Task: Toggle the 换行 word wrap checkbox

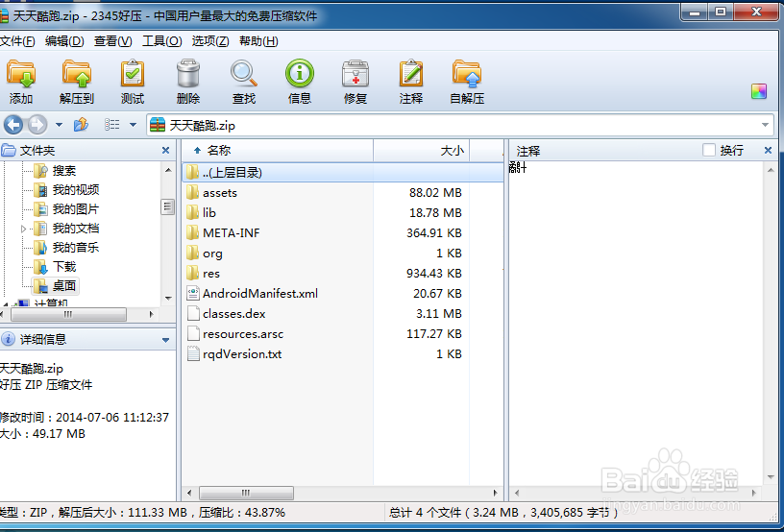Action: click(x=708, y=150)
